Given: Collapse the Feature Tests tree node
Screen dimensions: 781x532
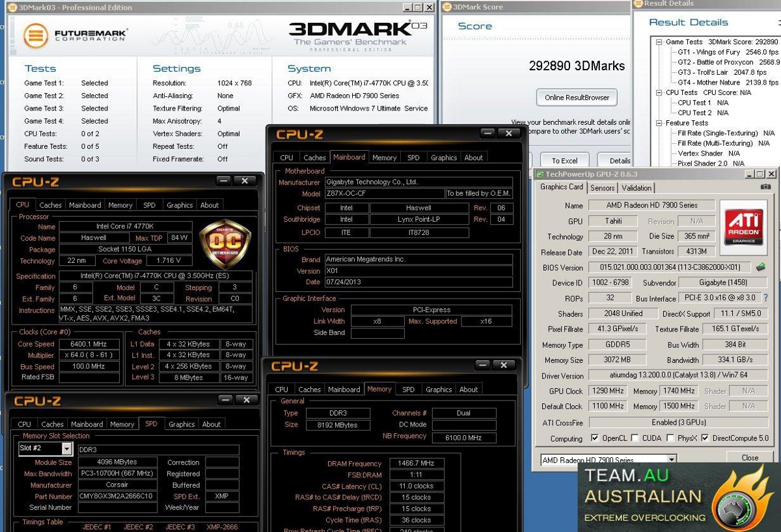Looking at the screenshot, I should tap(659, 123).
